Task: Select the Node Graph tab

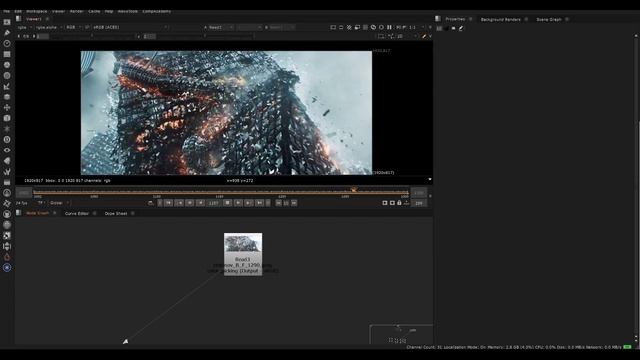Action: pyautogui.click(x=37, y=213)
